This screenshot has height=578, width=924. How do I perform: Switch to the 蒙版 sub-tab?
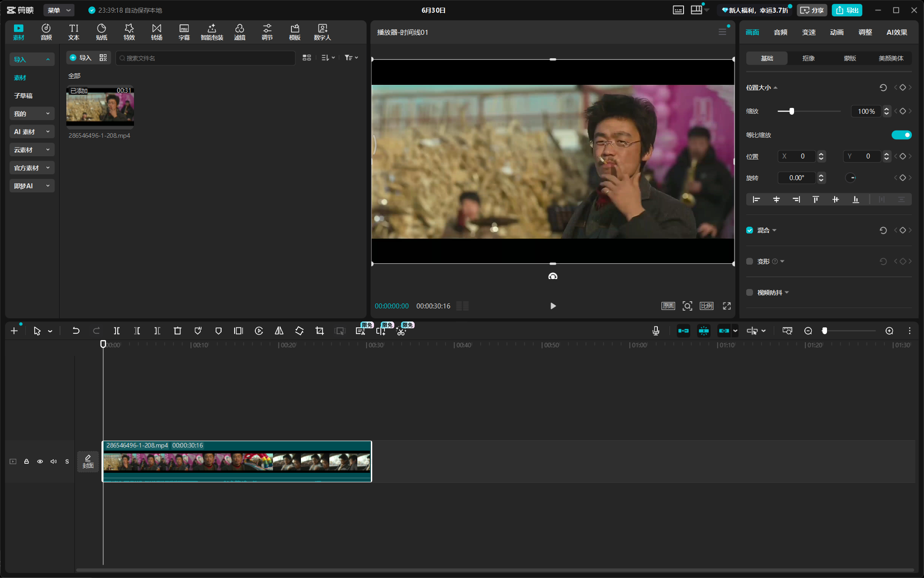(850, 58)
